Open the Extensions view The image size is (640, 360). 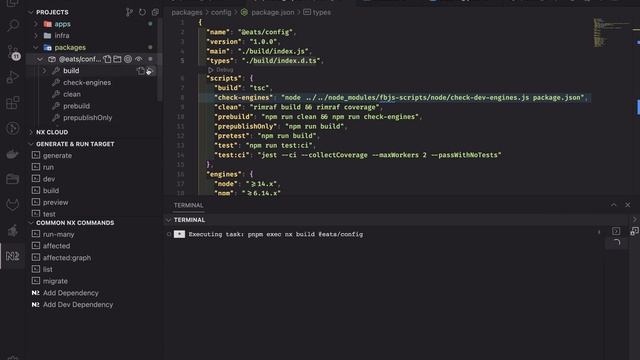coord(13,102)
